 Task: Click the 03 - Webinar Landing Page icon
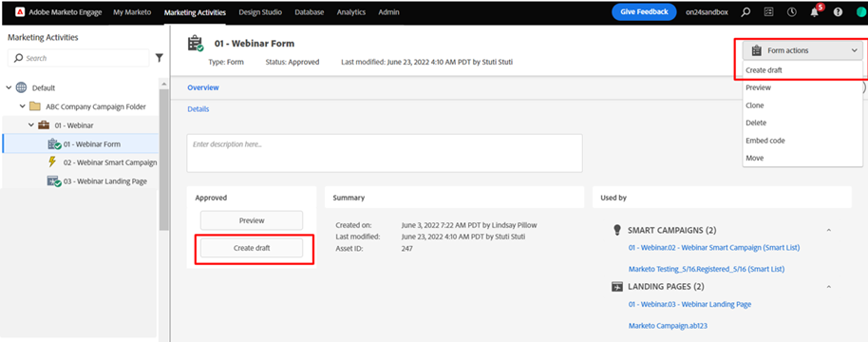54,180
